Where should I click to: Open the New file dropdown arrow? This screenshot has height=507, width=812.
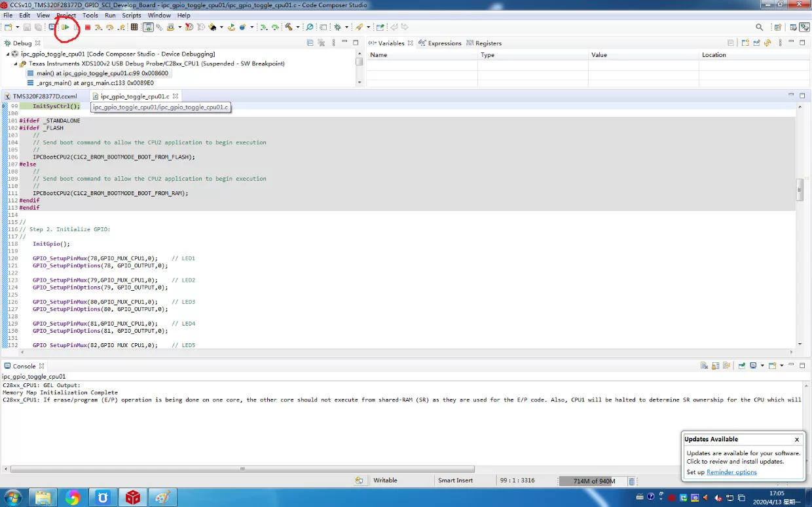point(18,27)
